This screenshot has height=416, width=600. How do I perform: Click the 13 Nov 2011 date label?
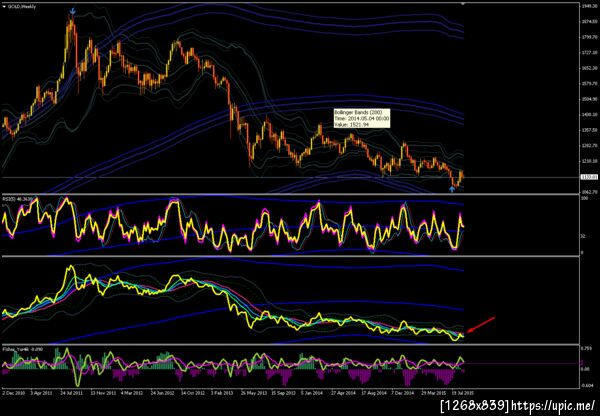click(x=101, y=393)
